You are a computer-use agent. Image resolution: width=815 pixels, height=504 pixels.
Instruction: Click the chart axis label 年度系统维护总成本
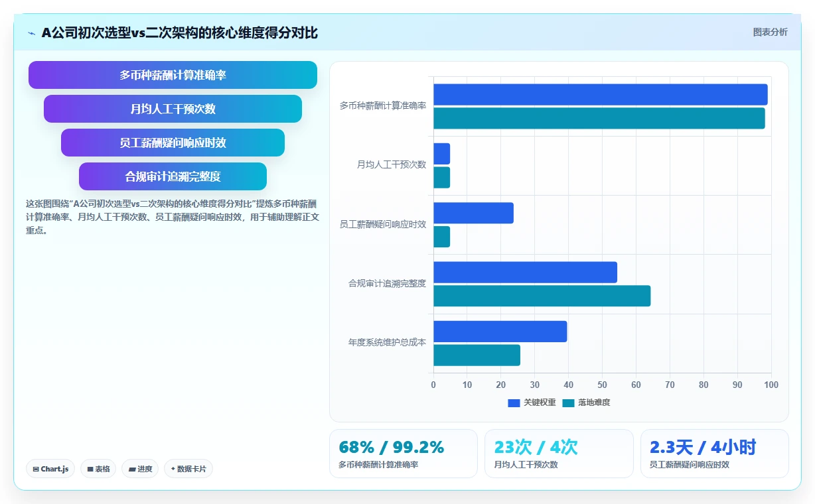point(387,342)
